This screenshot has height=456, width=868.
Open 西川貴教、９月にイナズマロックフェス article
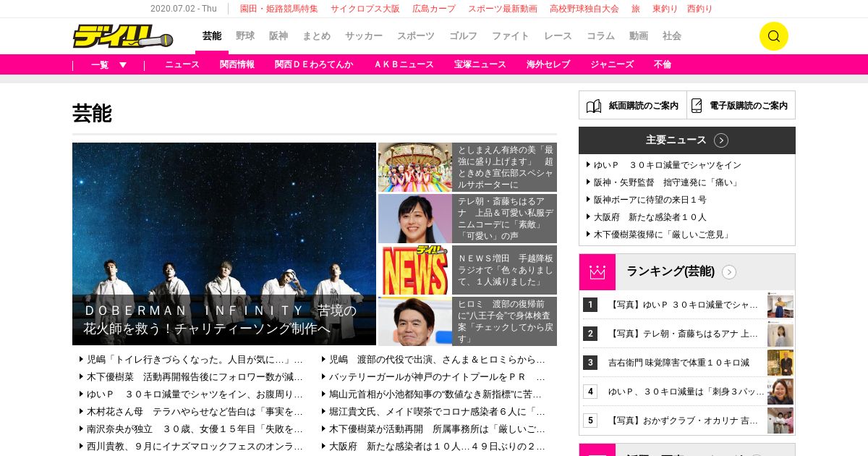195,447
